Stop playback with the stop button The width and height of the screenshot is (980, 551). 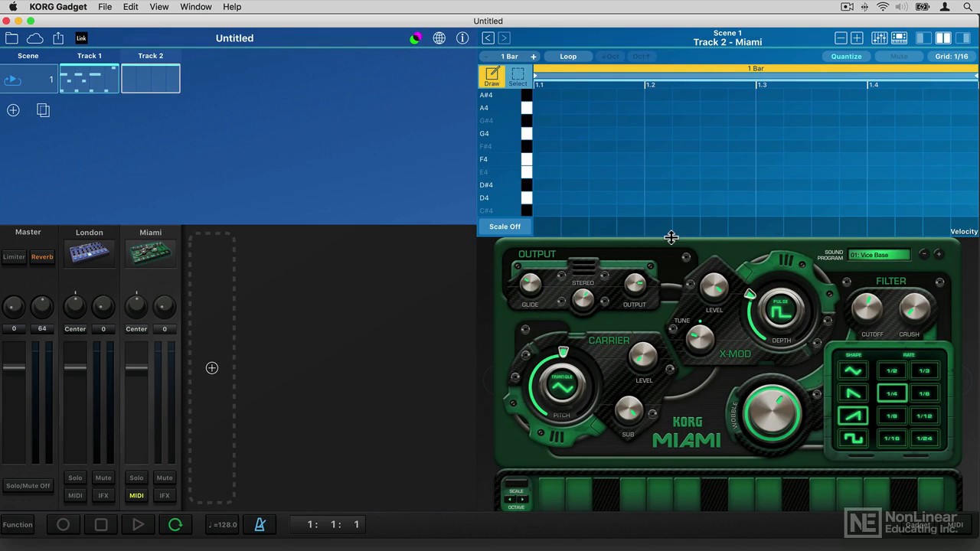click(100, 524)
